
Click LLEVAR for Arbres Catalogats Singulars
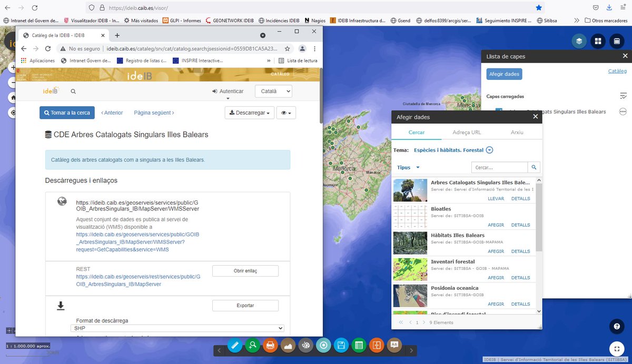496,199
